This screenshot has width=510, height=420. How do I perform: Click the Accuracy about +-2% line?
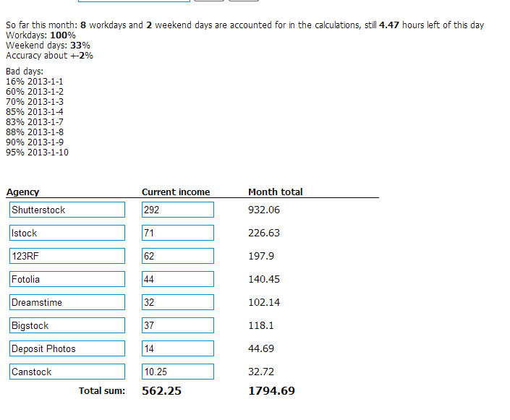tap(49, 55)
